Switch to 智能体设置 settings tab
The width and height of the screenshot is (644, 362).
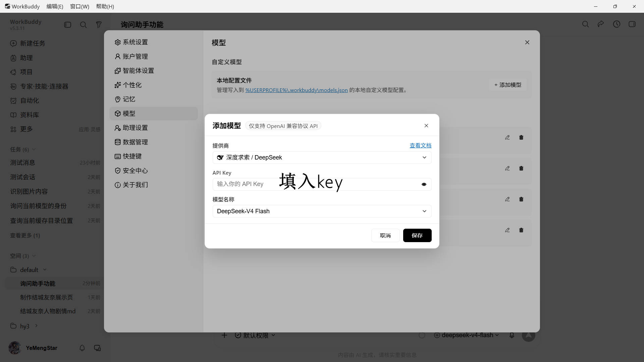point(154,71)
